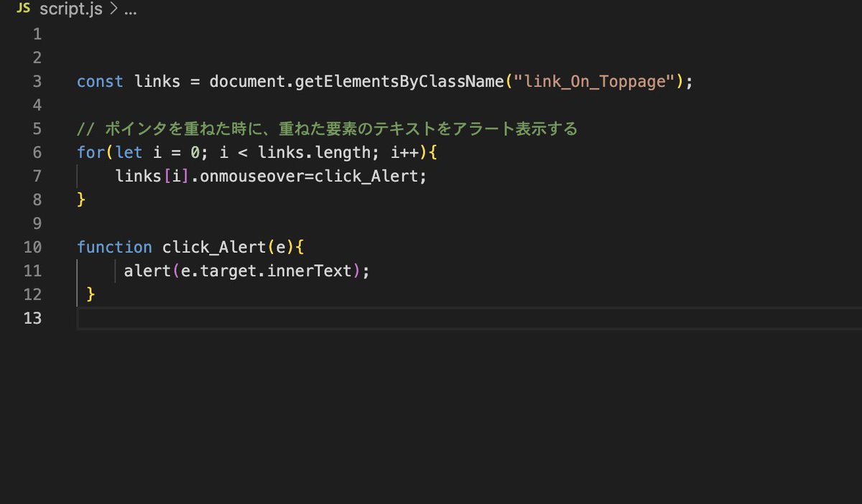
Task: Click 'onmouseover' property on line 7
Action: (x=252, y=176)
